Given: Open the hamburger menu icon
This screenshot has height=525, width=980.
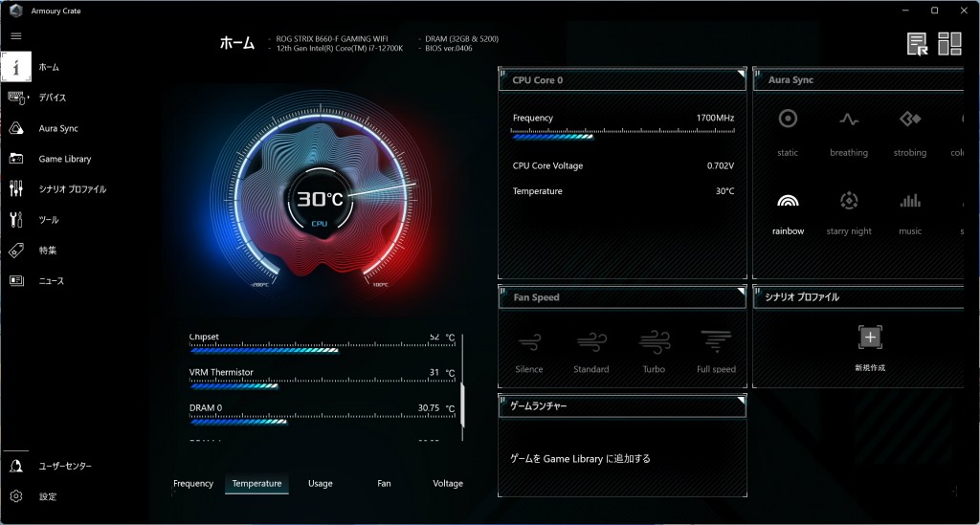Looking at the screenshot, I should point(16,36).
